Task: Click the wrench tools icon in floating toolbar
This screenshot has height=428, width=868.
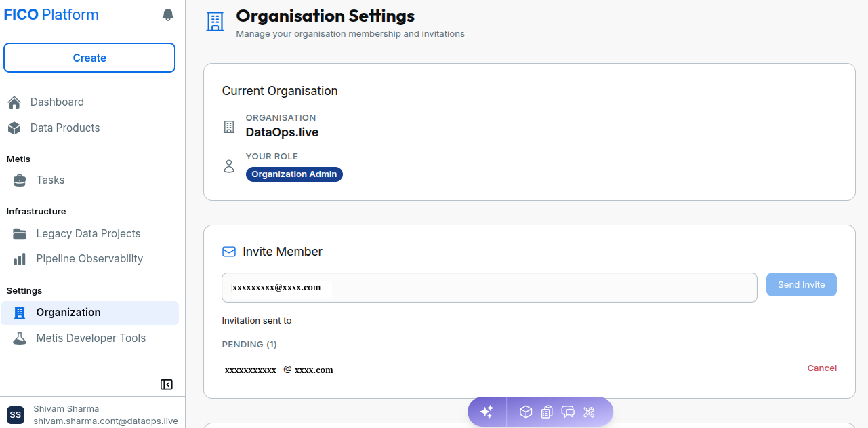Action: coord(589,412)
